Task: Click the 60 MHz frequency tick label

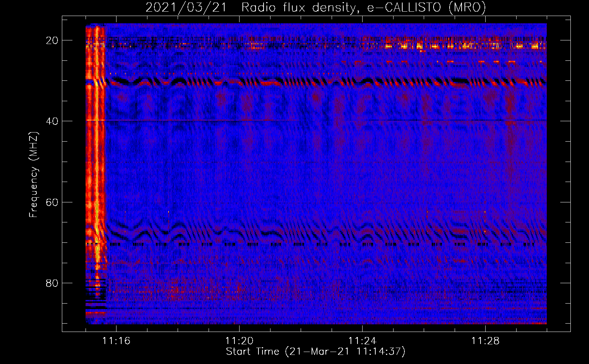Action: 52,202
